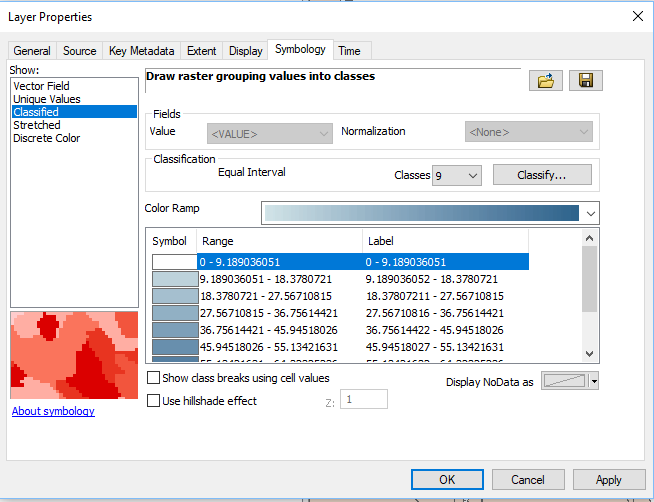Click the Classify... button
This screenshot has height=502, width=654.
pos(541,175)
